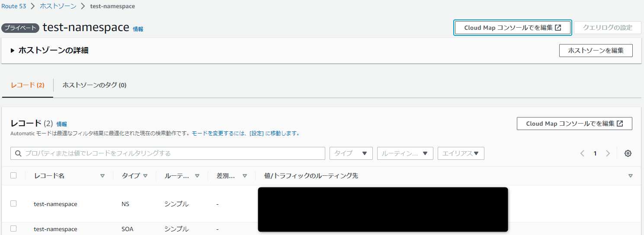Go to ホストゾーン breadcrumb link
The height and width of the screenshot is (235, 644).
point(58,6)
